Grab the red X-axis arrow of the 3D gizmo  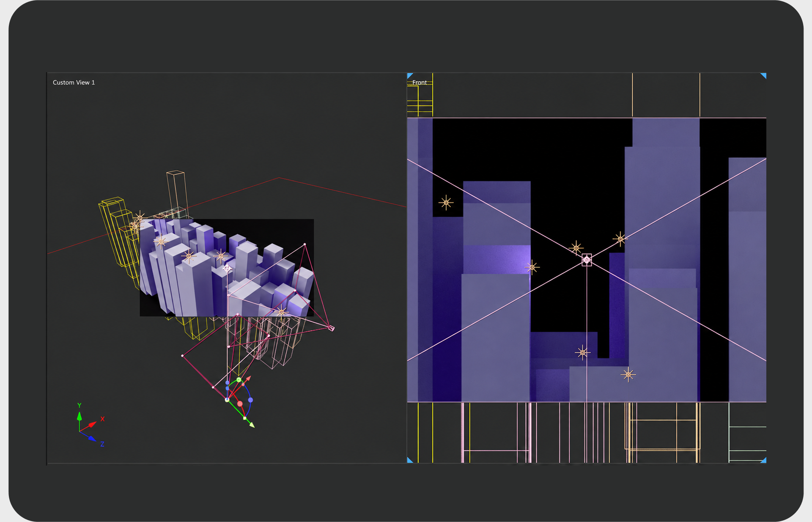tap(248, 379)
